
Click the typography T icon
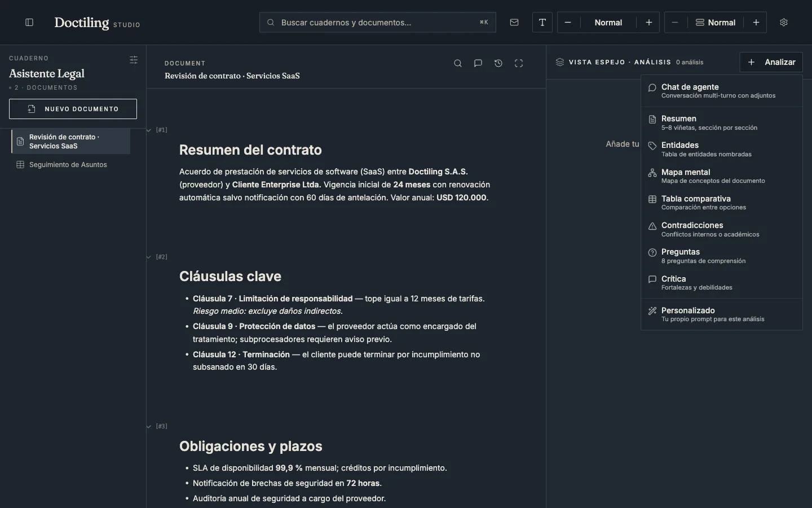tap(542, 23)
